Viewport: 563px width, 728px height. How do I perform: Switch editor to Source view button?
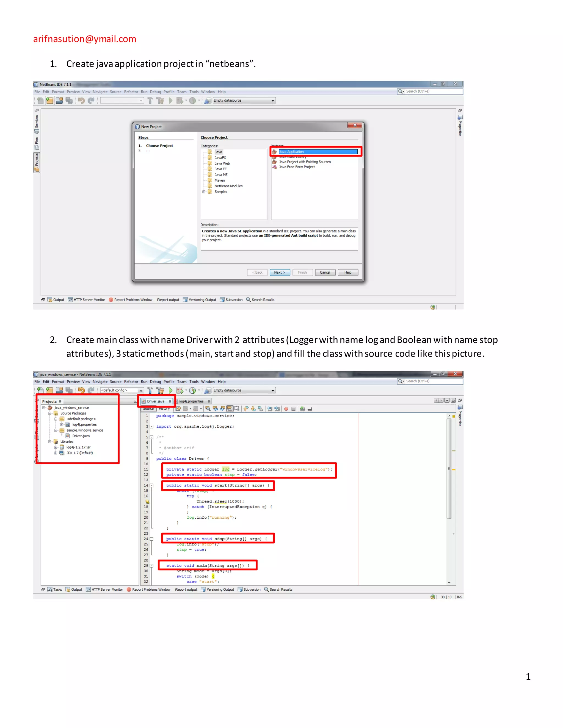click(x=148, y=409)
